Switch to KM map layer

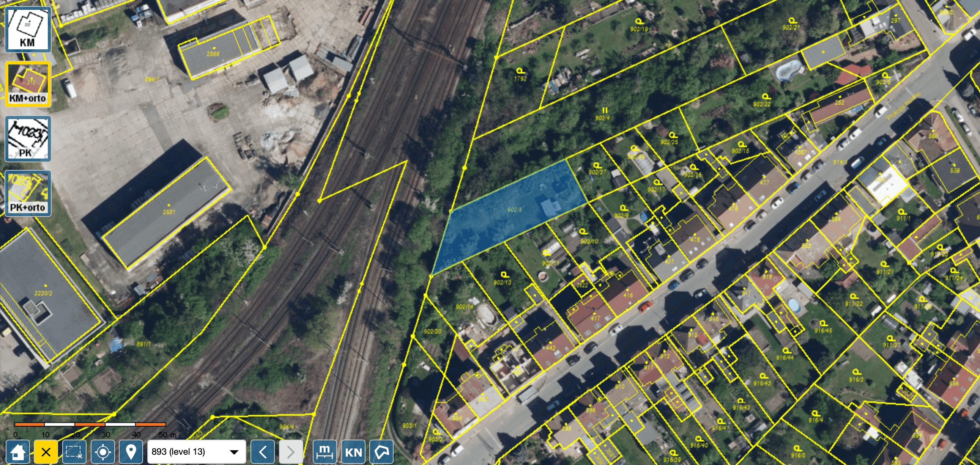(28, 30)
